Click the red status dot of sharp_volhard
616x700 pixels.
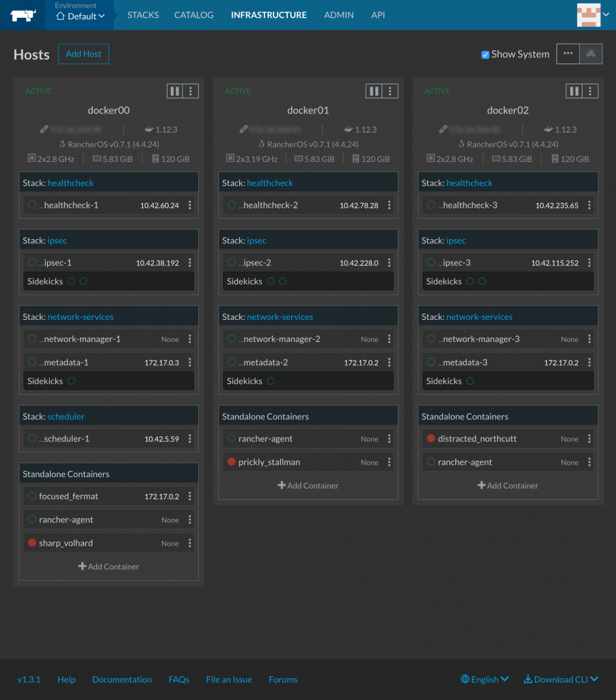point(32,543)
